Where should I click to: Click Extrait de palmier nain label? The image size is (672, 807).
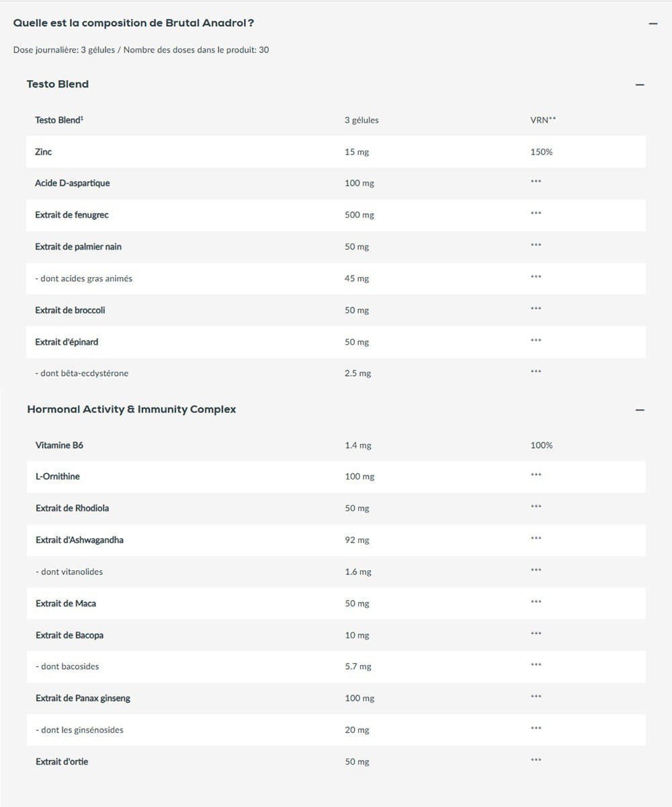pos(79,247)
